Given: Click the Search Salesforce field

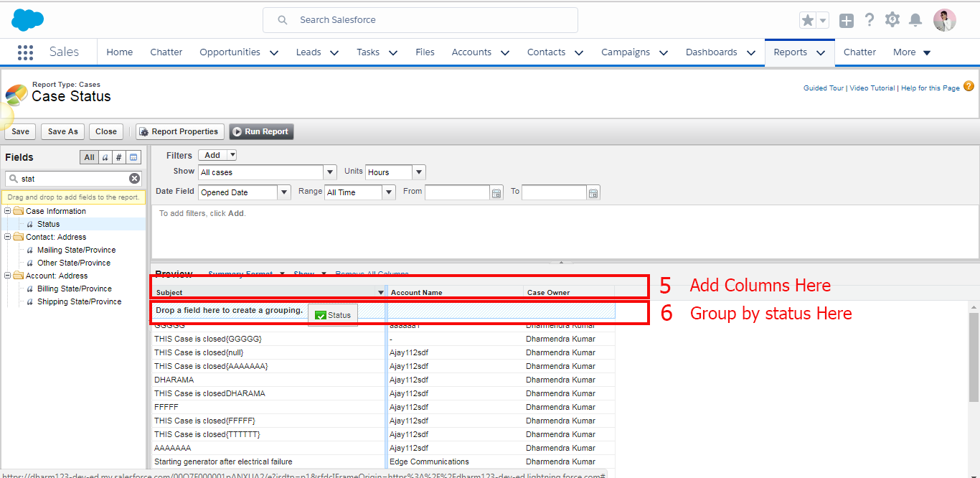Looking at the screenshot, I should tap(420, 20).
